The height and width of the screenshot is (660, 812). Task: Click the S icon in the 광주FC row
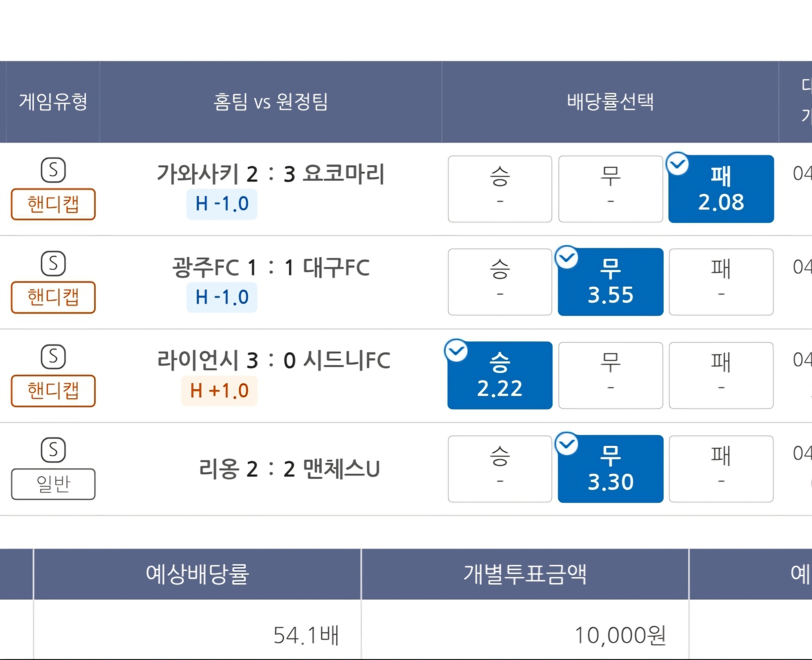tap(53, 263)
